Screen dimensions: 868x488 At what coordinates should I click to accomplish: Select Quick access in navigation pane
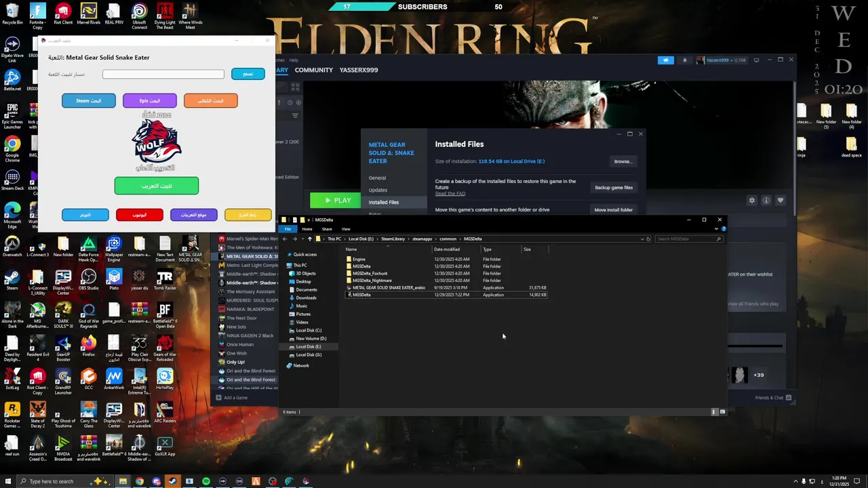(x=304, y=255)
